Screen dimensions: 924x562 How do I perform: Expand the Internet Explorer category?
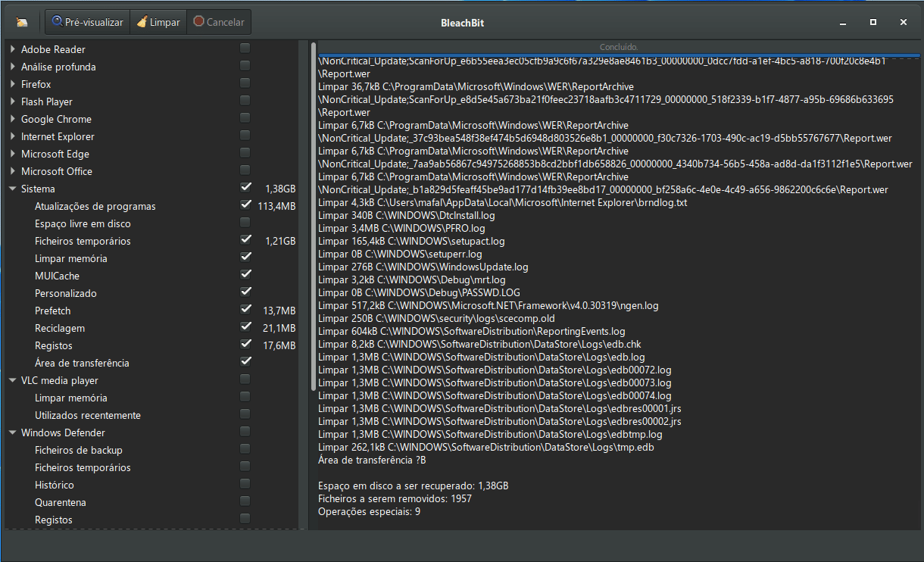(x=13, y=136)
